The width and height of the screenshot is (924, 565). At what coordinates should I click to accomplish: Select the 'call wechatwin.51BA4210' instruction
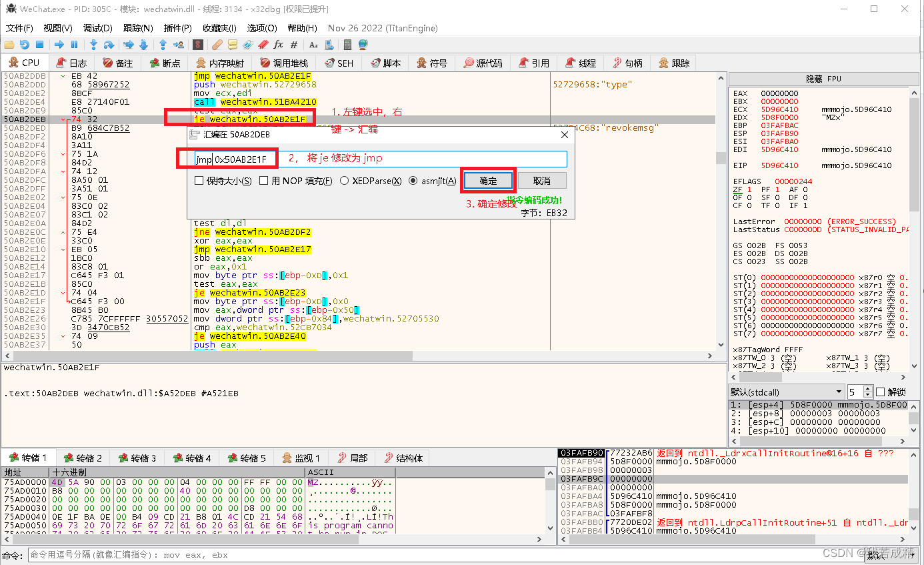[255, 102]
